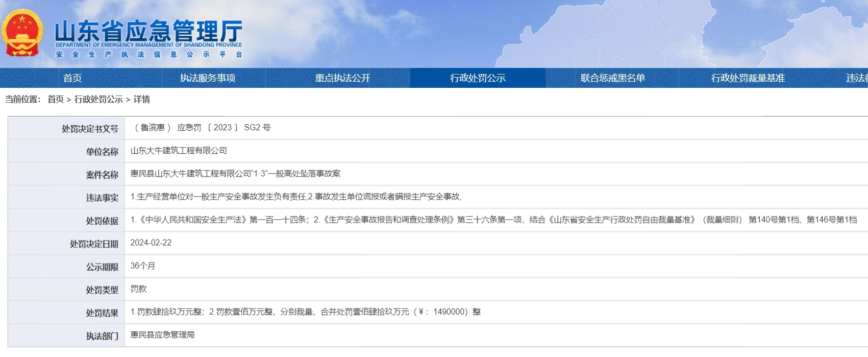Image resolution: width=868 pixels, height=357 pixels.
Task: Click the 首页 link in the breadcrumb
Action: [56, 100]
